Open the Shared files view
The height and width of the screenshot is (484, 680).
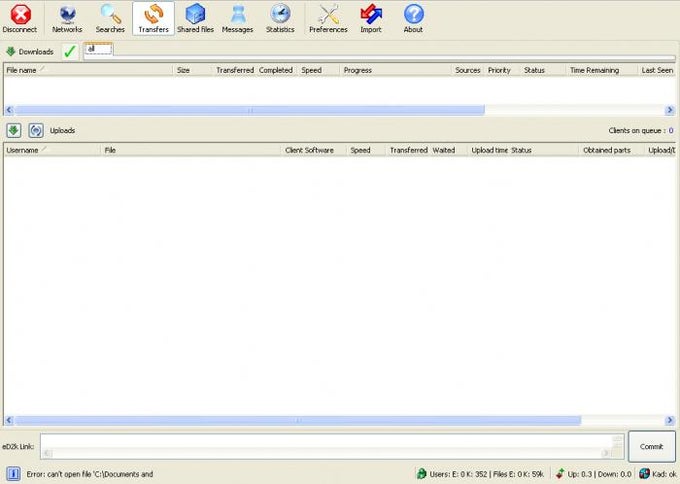pos(195,19)
